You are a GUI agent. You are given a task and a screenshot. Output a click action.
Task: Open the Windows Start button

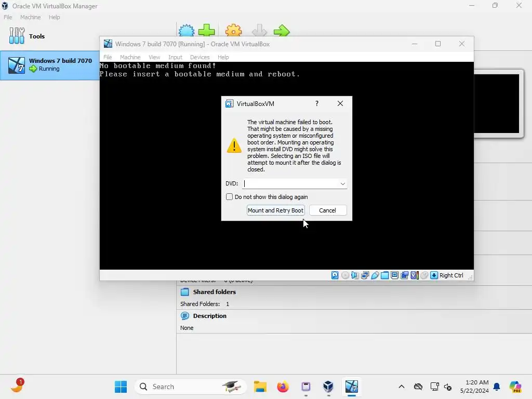click(121, 387)
